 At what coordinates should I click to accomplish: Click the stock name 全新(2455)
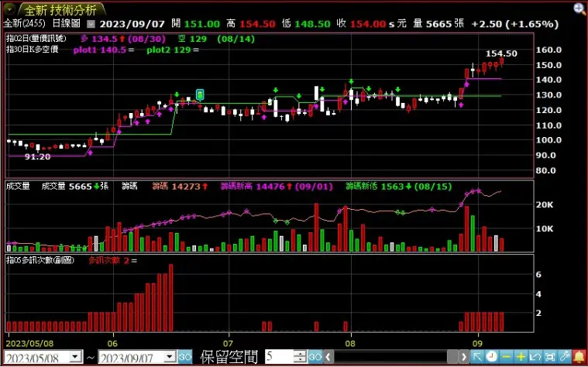click(x=24, y=24)
